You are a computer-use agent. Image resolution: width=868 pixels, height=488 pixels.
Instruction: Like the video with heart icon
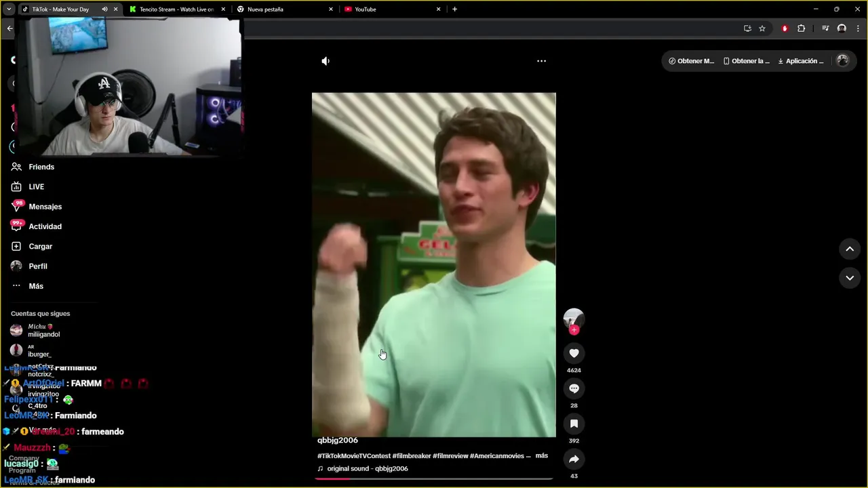point(574,353)
